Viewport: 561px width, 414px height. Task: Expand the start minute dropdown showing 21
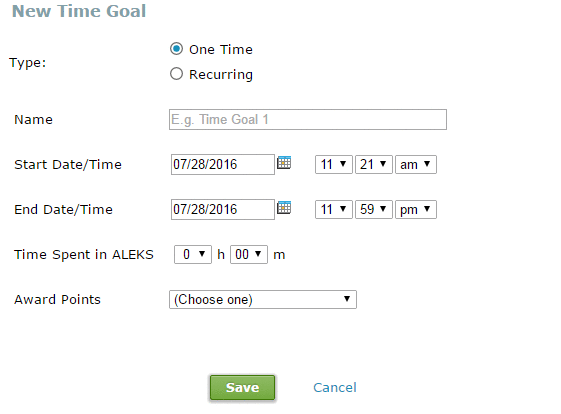click(x=374, y=165)
